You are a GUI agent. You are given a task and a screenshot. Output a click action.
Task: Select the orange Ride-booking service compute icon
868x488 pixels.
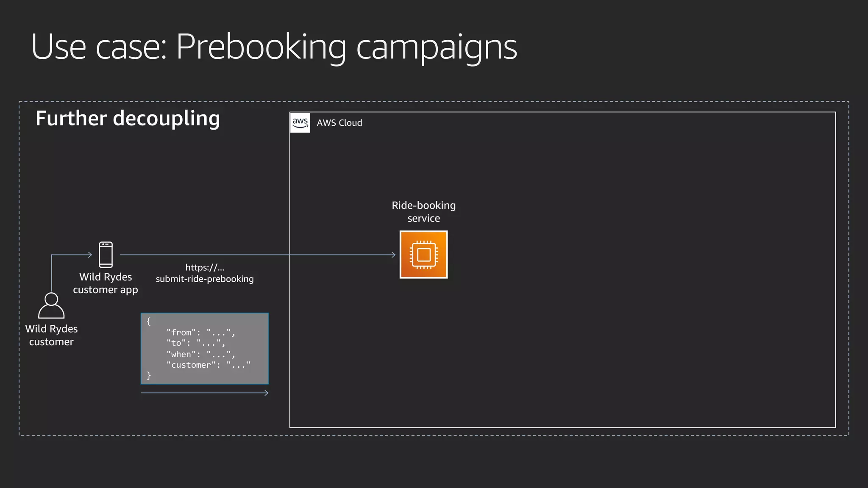[x=423, y=255]
